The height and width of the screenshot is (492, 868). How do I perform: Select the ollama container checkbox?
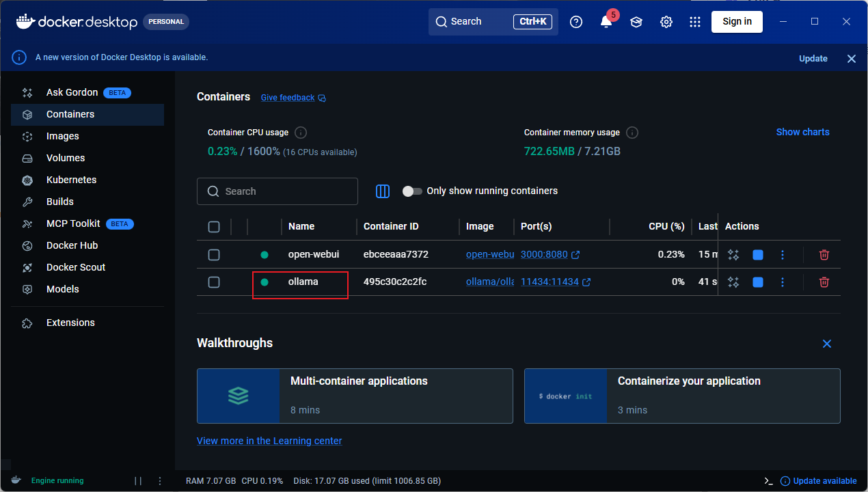[214, 282]
